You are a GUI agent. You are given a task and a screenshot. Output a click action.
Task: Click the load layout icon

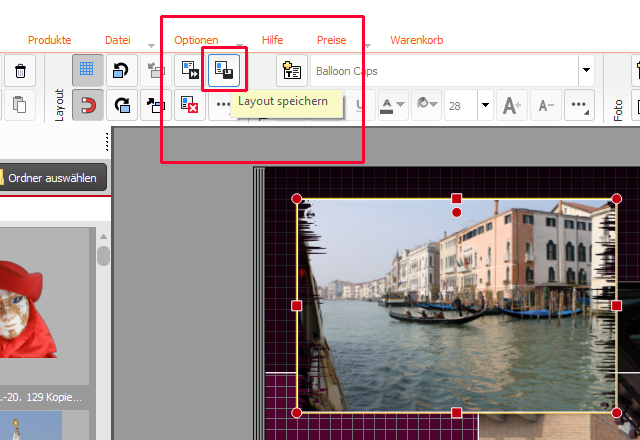point(190,70)
